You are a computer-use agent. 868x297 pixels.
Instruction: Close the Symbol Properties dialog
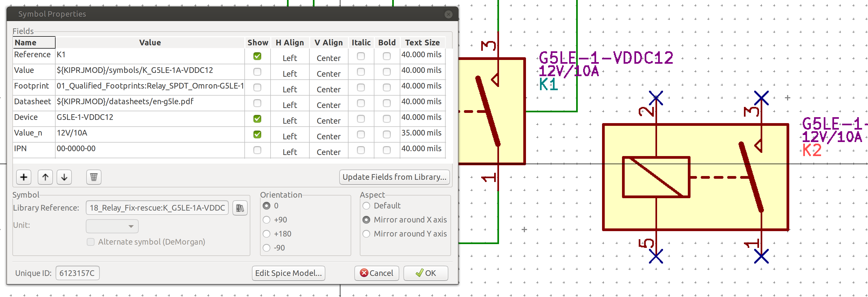[x=448, y=14]
